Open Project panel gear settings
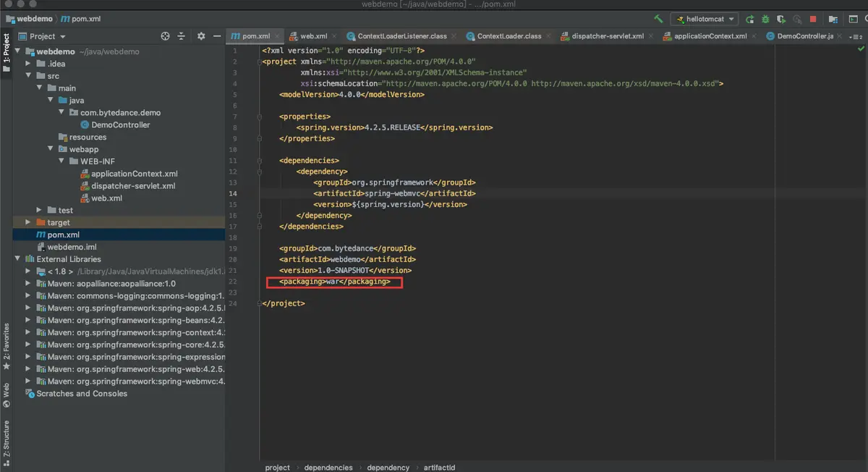The height and width of the screenshot is (472, 868). [x=201, y=36]
